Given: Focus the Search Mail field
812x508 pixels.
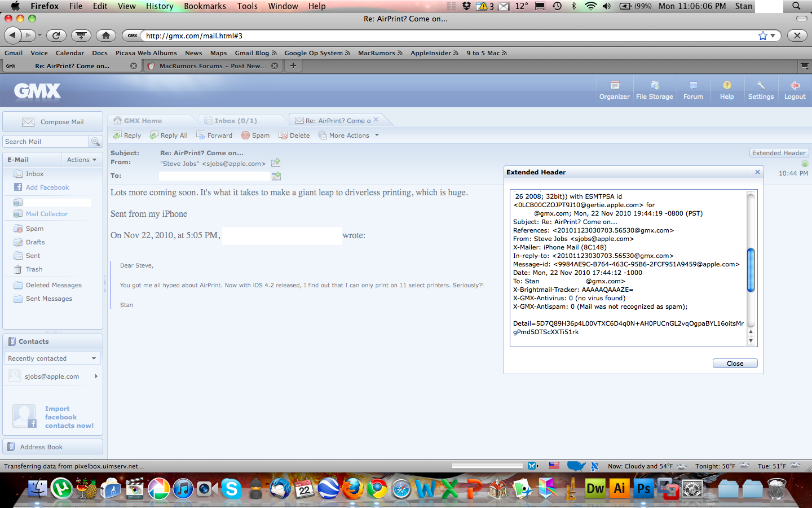Looking at the screenshot, I should click(x=46, y=142).
